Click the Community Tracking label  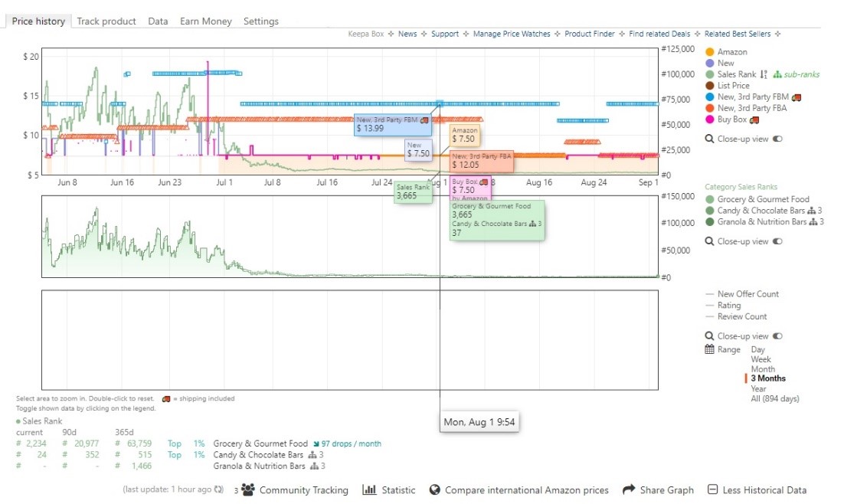[x=304, y=490]
